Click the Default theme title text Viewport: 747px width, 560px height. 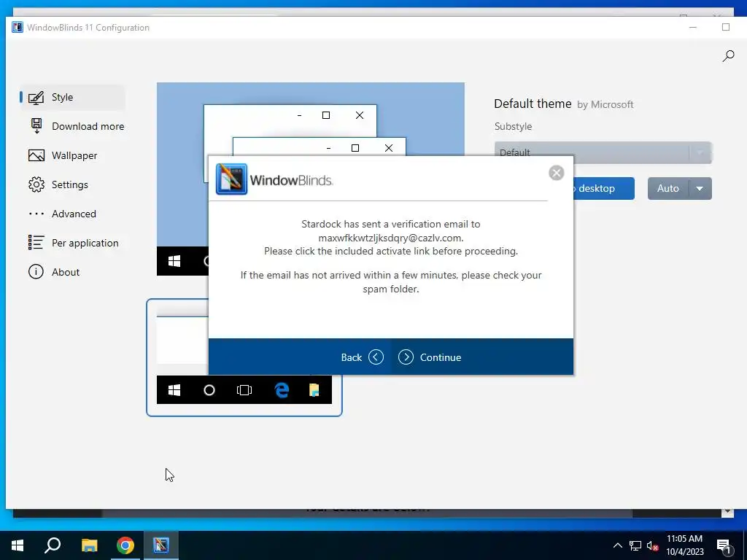[x=533, y=104]
